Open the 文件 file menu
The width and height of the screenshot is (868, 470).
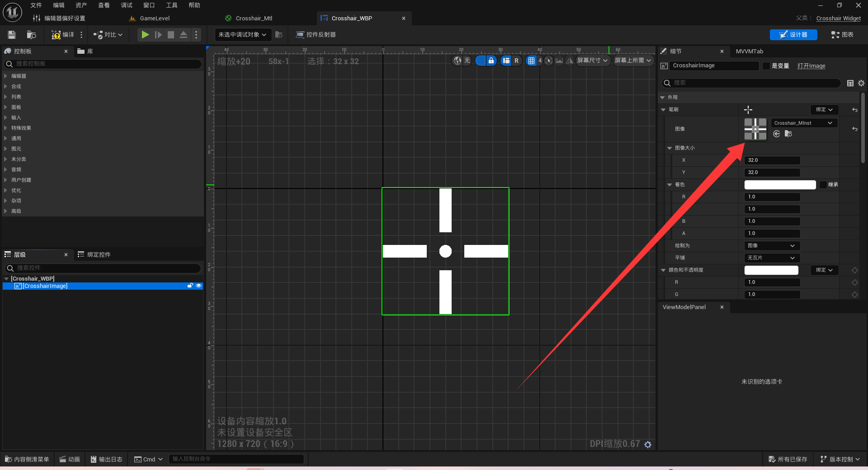(x=36, y=5)
